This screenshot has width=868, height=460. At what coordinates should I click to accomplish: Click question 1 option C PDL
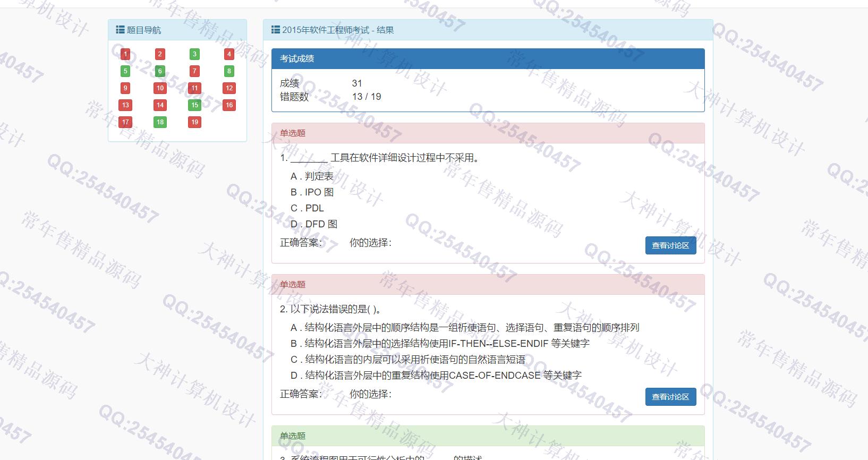point(307,208)
